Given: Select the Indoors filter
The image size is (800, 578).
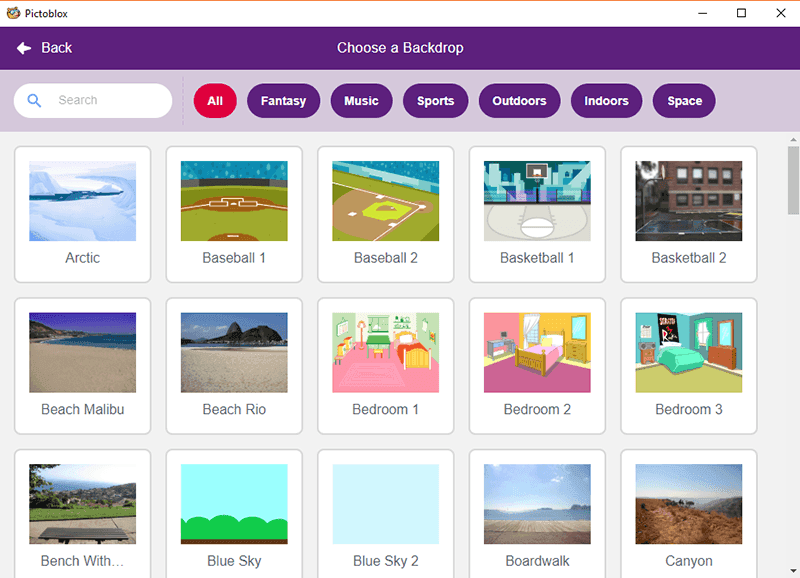Looking at the screenshot, I should 606,101.
